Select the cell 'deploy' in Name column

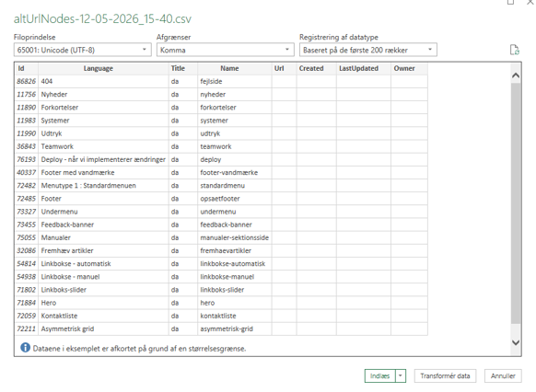(x=235, y=159)
